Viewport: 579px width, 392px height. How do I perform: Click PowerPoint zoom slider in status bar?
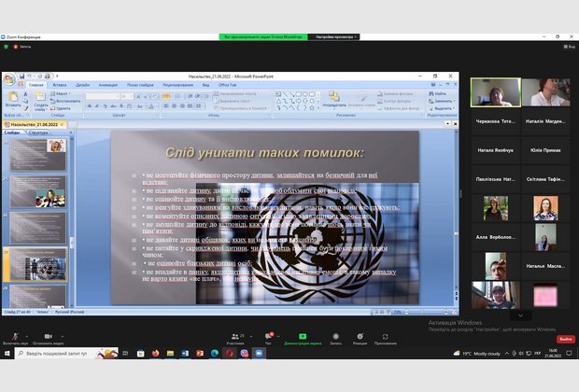(x=426, y=312)
